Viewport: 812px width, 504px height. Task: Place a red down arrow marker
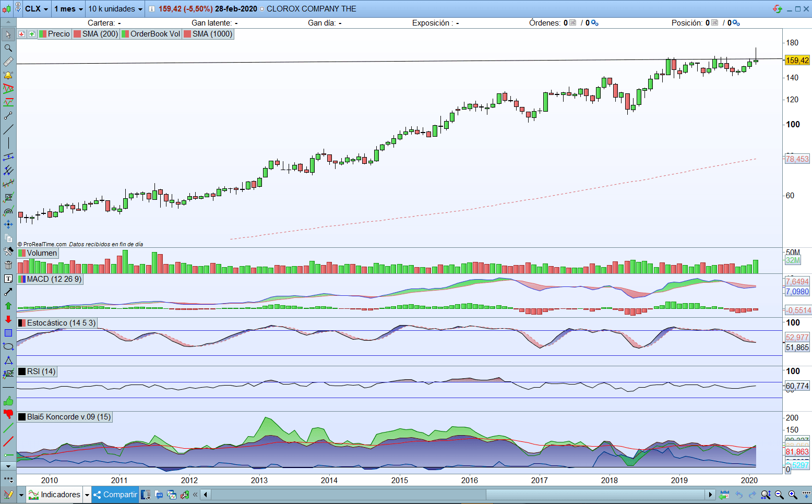point(8,319)
